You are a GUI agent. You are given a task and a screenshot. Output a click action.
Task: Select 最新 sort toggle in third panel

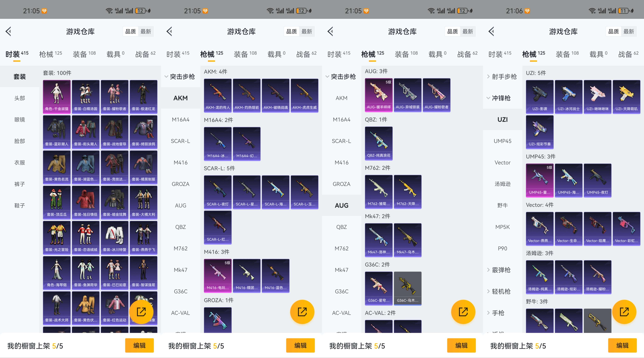point(468,31)
